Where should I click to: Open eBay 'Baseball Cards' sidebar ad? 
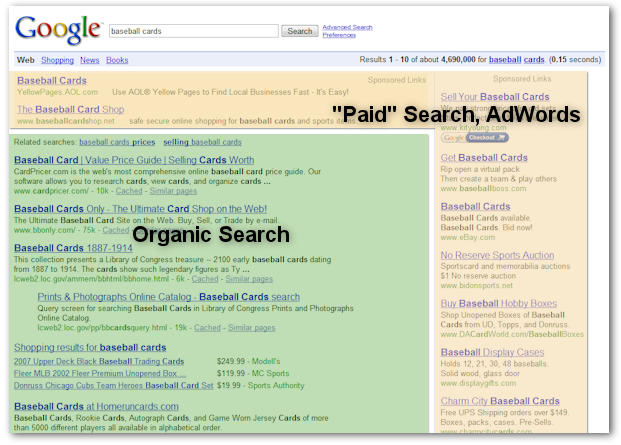(x=475, y=206)
